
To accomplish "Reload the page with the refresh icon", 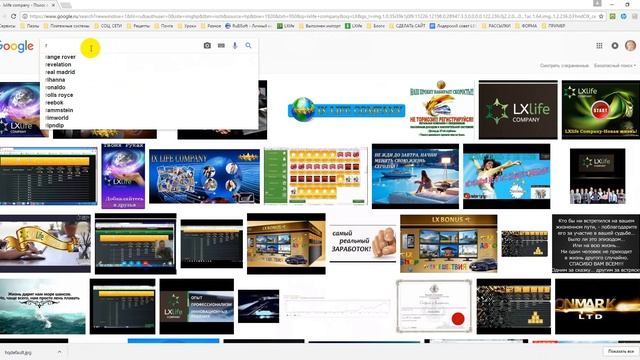I will (x=13, y=16).
